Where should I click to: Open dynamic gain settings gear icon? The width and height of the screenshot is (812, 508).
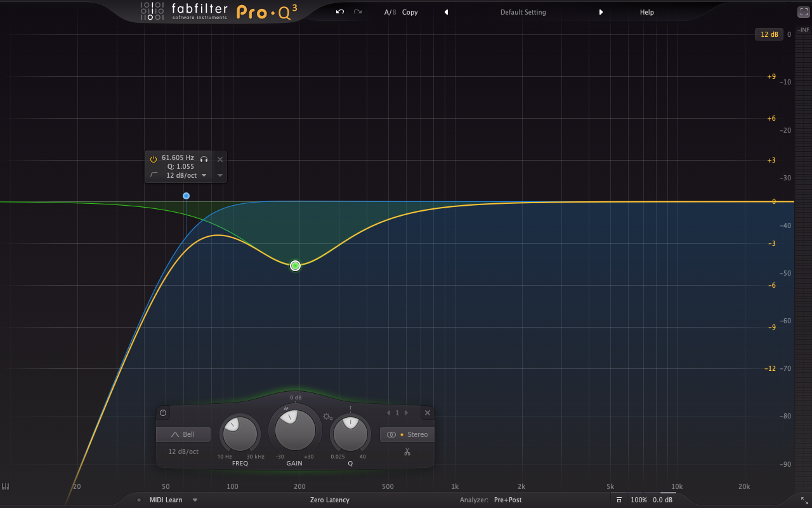(x=327, y=417)
